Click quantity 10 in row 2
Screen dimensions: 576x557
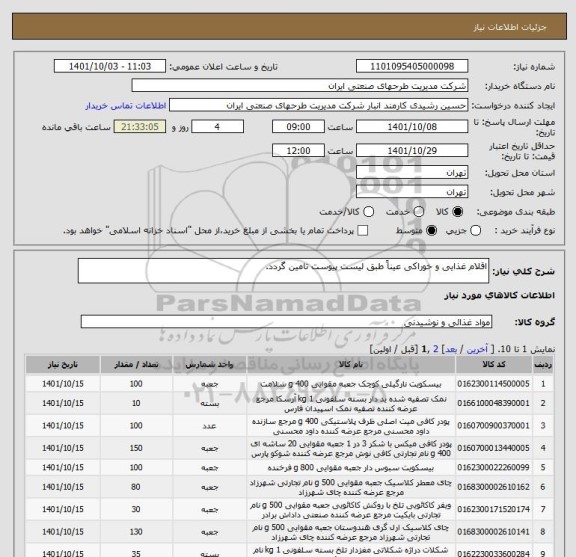[x=136, y=403]
